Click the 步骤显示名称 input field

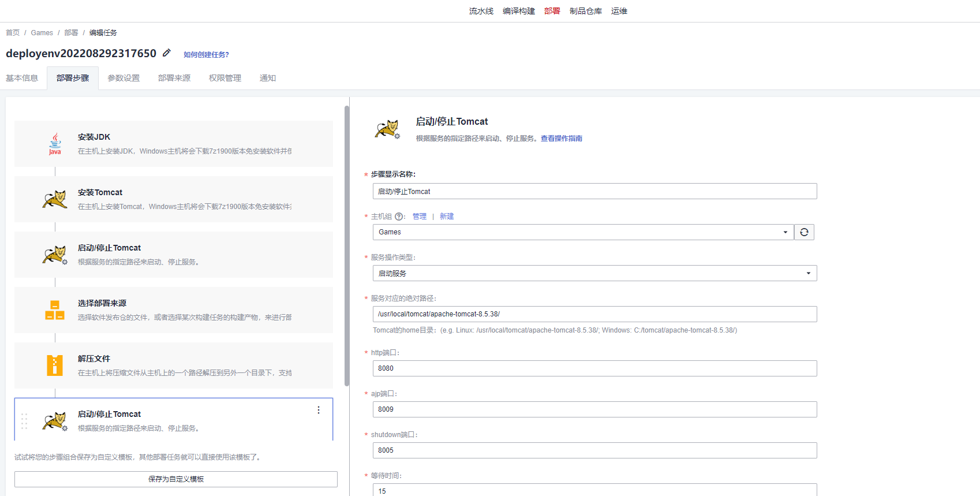point(595,191)
